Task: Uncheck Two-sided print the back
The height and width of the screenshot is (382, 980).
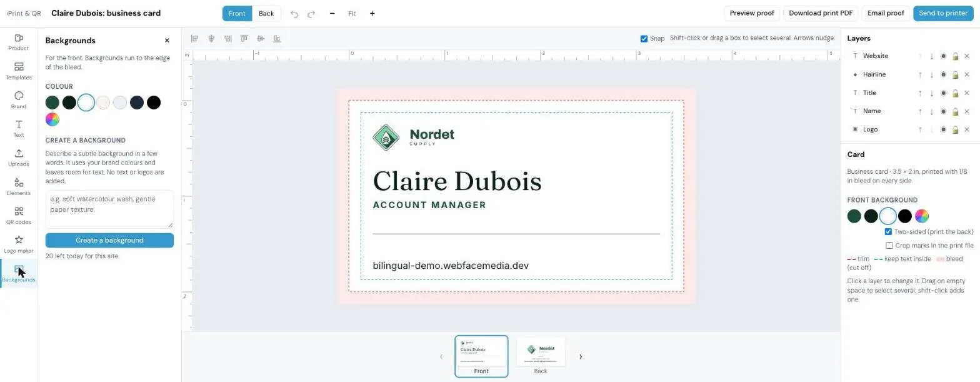Action: [x=888, y=232]
